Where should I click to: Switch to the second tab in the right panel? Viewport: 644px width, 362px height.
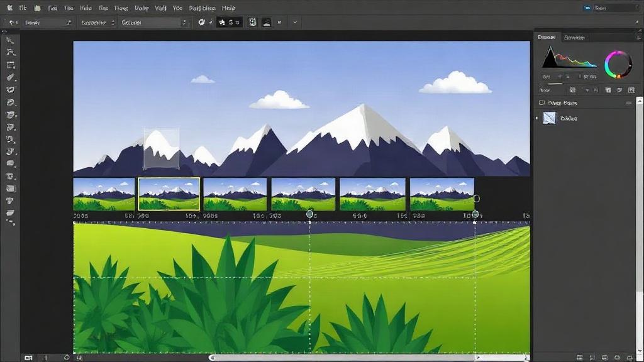pos(574,37)
